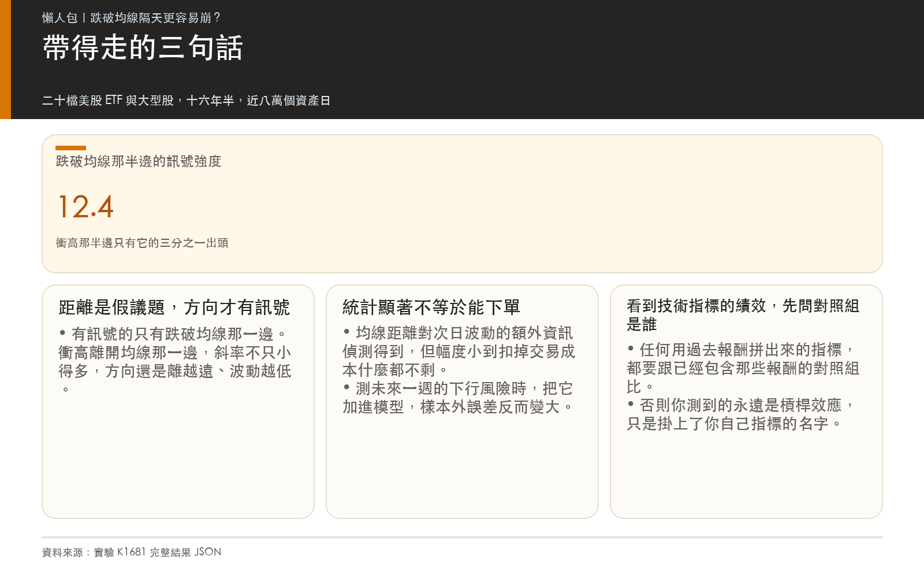The height and width of the screenshot is (578, 924).
Task: Click the card heading 統計顯著不等於能下單
Action: click(431, 307)
